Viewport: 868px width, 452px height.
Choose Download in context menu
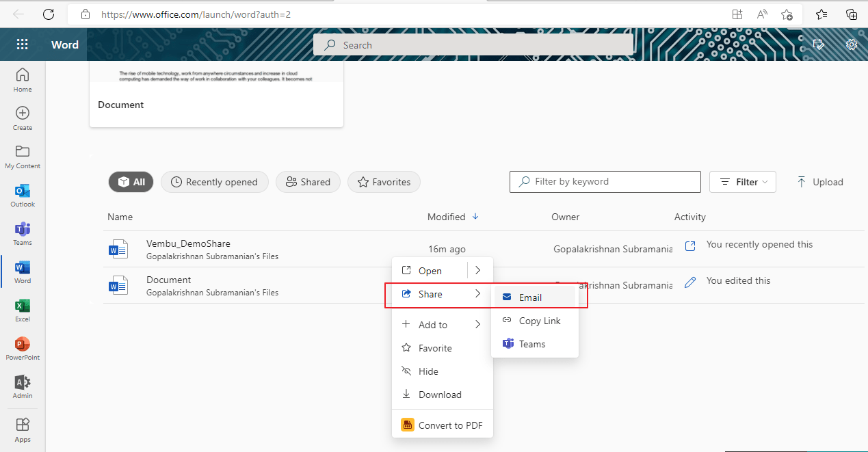(x=442, y=395)
